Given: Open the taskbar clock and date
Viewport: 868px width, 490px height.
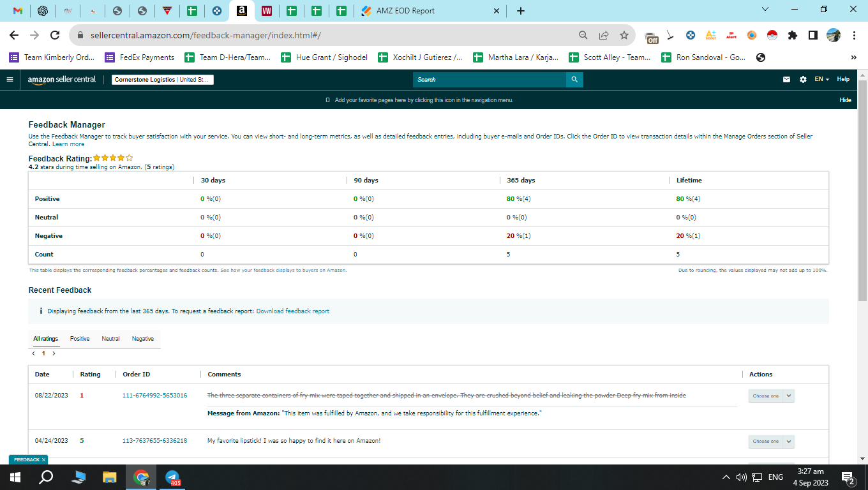Looking at the screenshot, I should (811, 477).
